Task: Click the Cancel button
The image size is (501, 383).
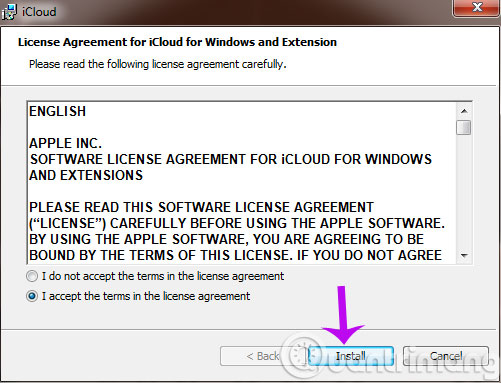Action: (446, 356)
